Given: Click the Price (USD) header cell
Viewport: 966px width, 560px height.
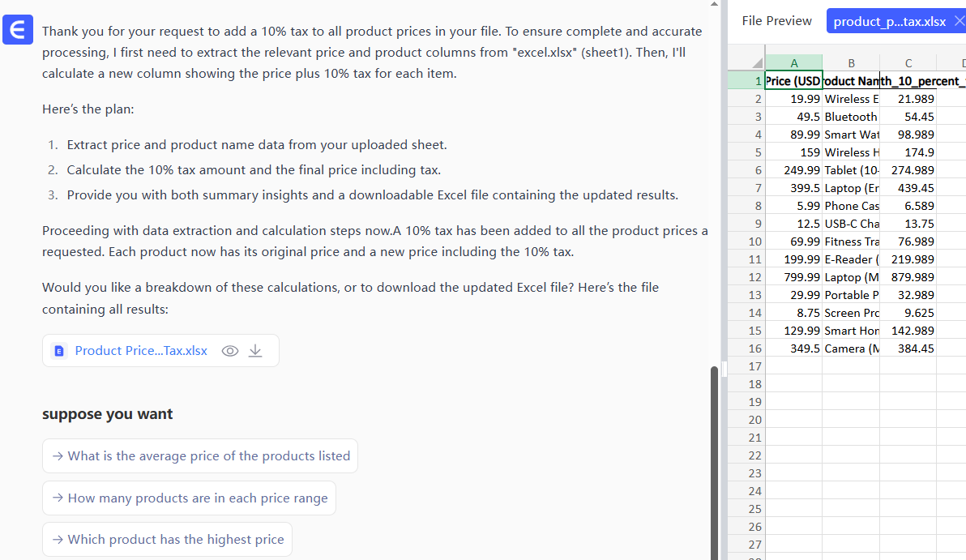Looking at the screenshot, I should click(x=793, y=81).
